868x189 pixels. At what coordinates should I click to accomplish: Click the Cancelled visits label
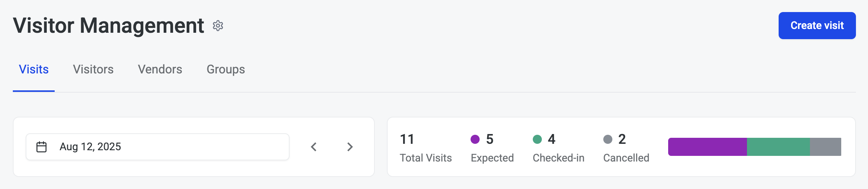click(x=626, y=158)
